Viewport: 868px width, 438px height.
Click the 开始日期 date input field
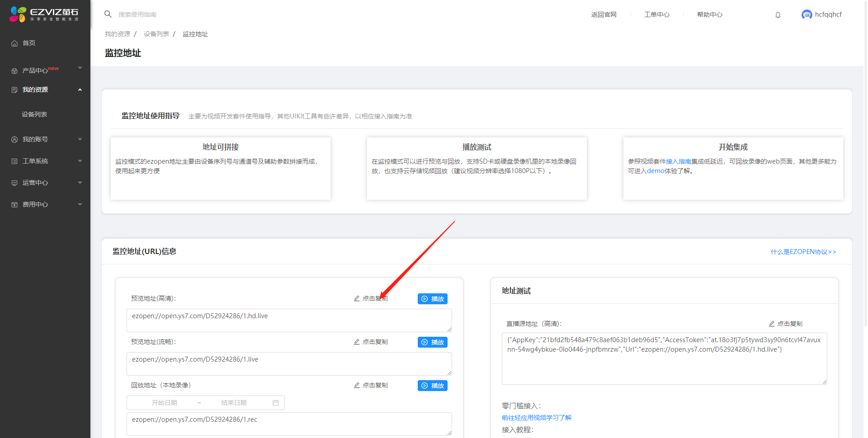pos(165,403)
